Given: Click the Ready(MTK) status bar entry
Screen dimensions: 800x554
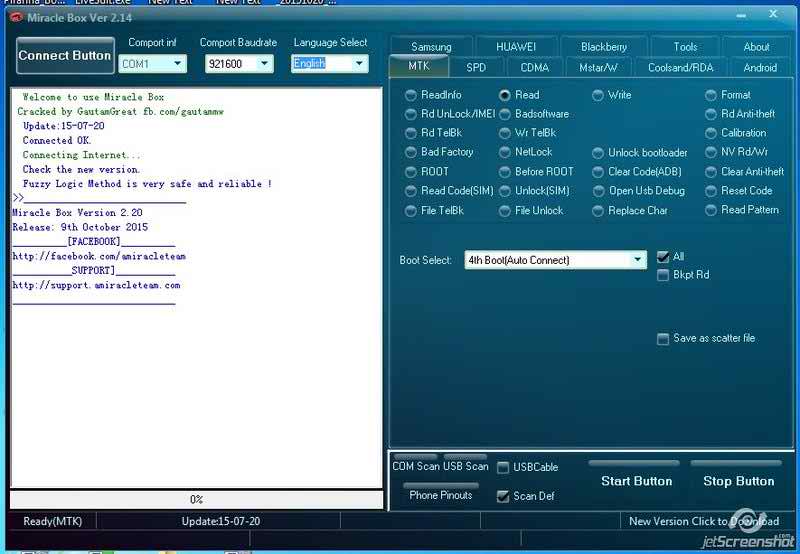Looking at the screenshot, I should (x=53, y=521).
